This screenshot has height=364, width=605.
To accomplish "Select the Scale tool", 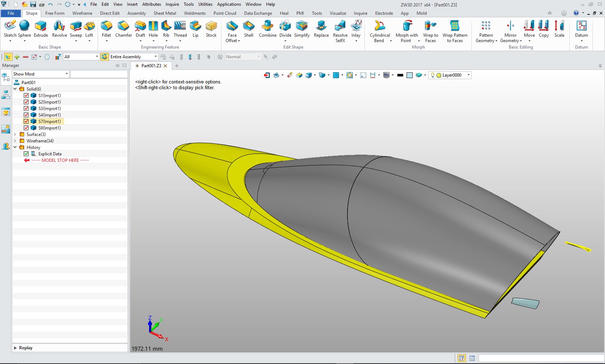I will (559, 29).
